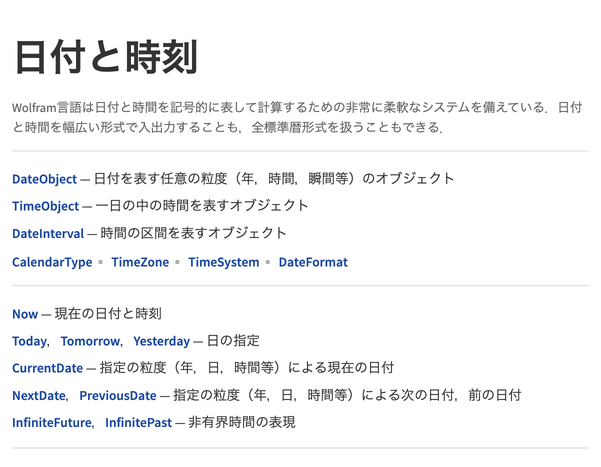This screenshot has width=601, height=467.
Task: Go to the CurrentDate page
Action: 47,368
